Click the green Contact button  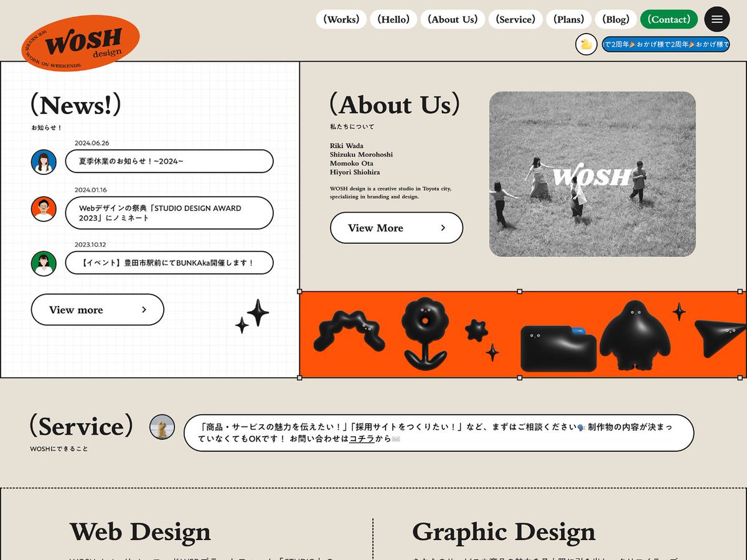(x=669, y=19)
